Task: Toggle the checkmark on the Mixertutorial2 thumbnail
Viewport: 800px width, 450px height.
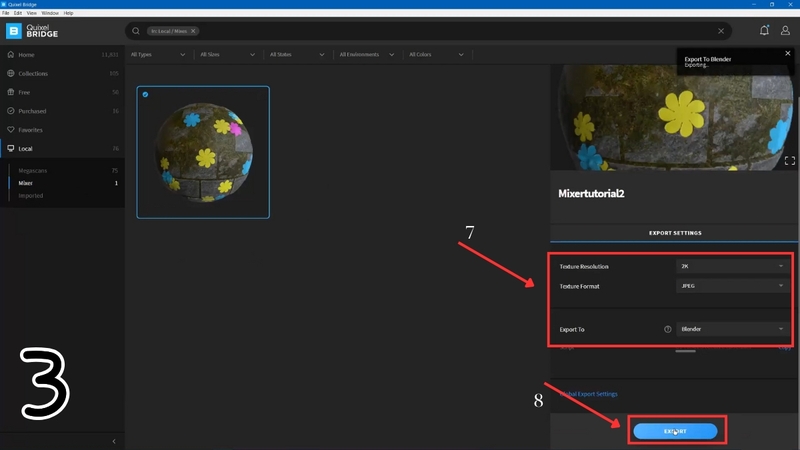Action: [x=145, y=94]
